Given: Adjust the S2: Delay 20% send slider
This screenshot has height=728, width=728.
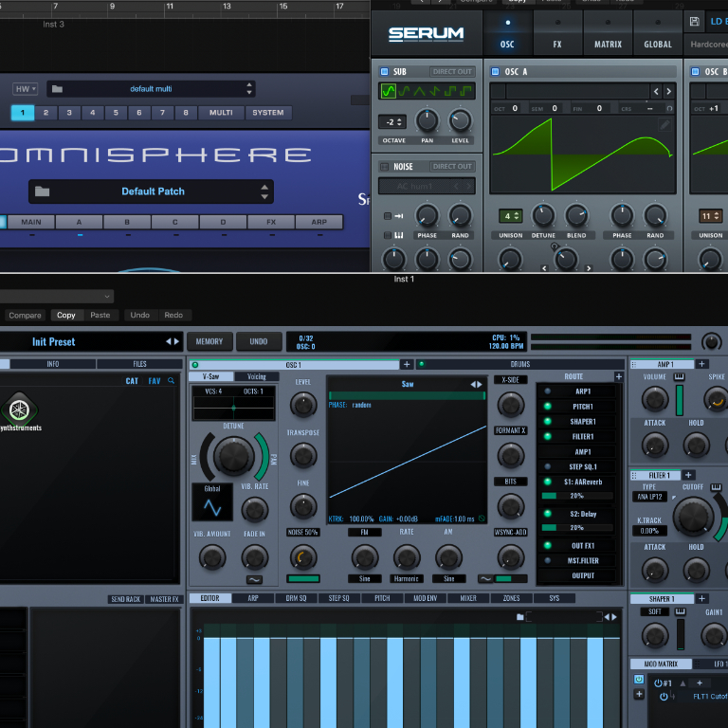Looking at the screenshot, I should coord(577,527).
